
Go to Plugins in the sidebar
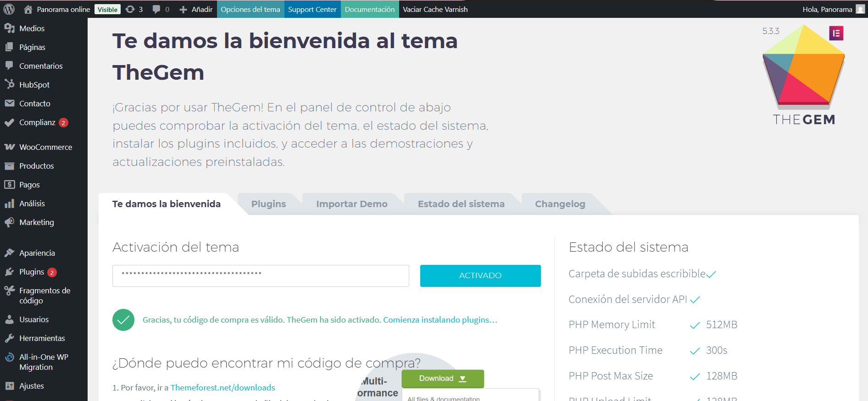[32, 272]
